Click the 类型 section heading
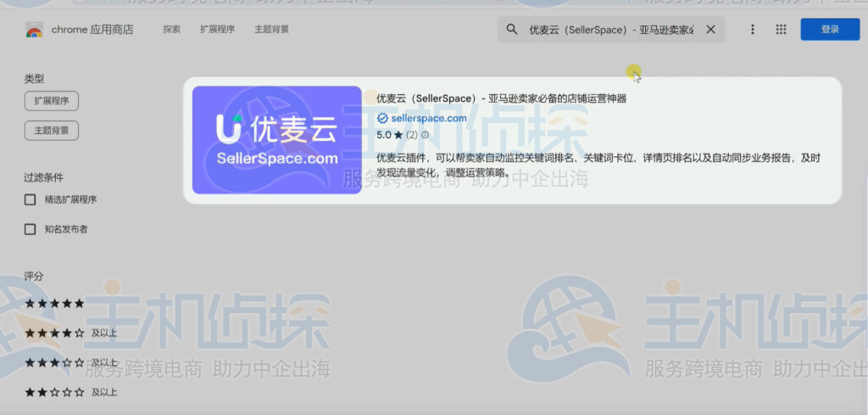The image size is (868, 415). pyautogui.click(x=34, y=79)
